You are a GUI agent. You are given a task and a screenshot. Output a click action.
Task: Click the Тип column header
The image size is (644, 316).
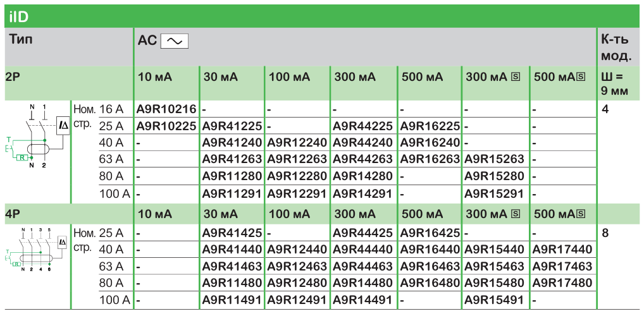(x=21, y=40)
